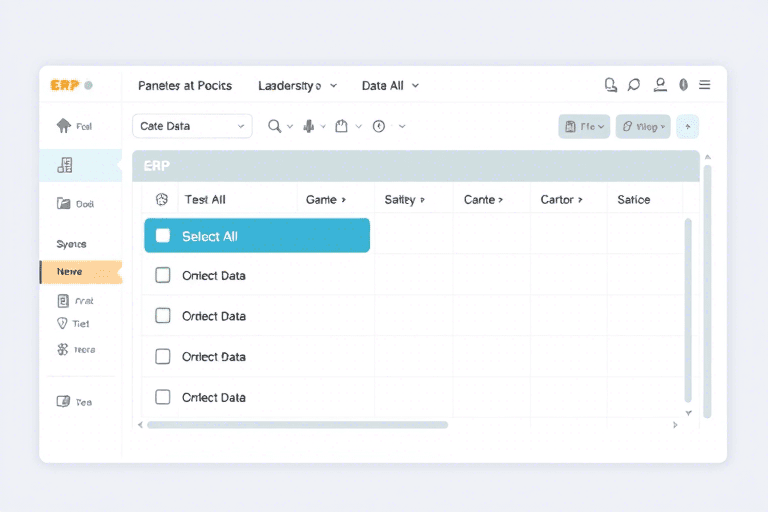The width and height of the screenshot is (768, 512).
Task: Click the folder icon next to Dod
Action: pos(62,203)
